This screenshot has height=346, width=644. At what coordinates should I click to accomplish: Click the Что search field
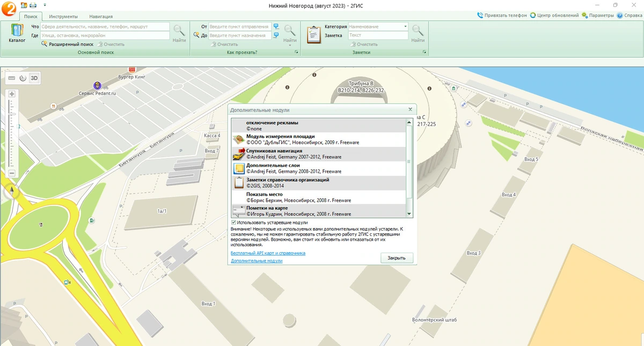point(105,26)
